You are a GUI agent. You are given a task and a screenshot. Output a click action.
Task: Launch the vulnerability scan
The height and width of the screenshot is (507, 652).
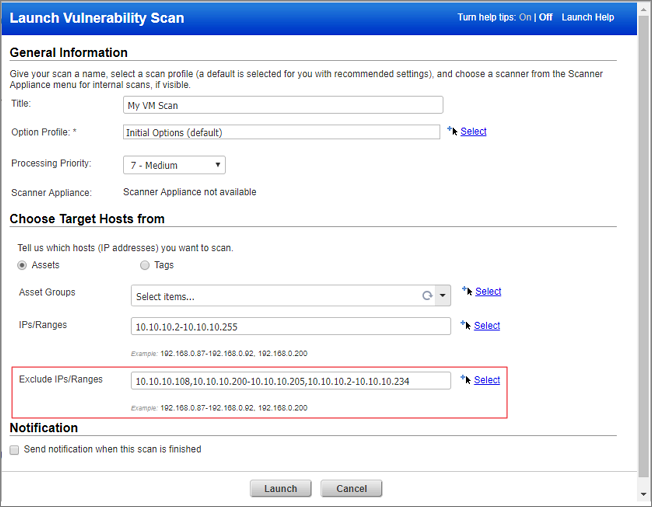point(281,488)
